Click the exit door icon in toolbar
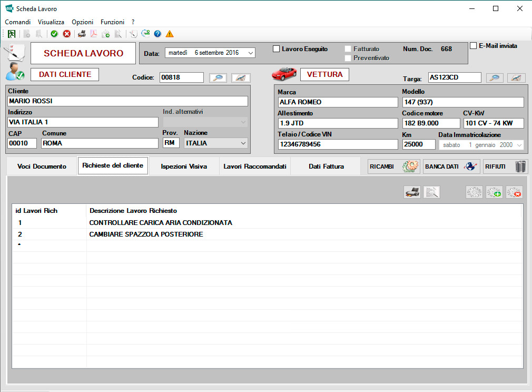Viewport: 532px width, 392px height. point(12,34)
